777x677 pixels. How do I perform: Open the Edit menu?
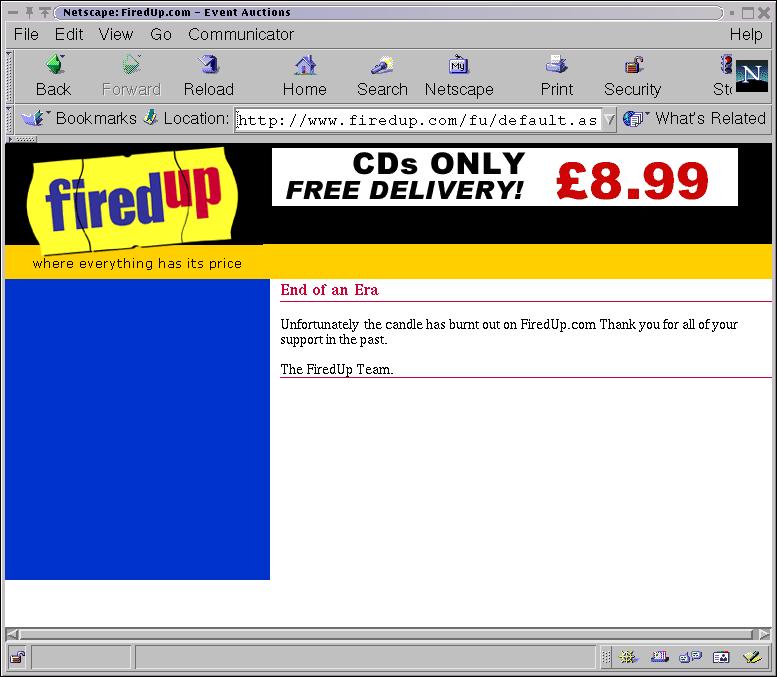[69, 34]
